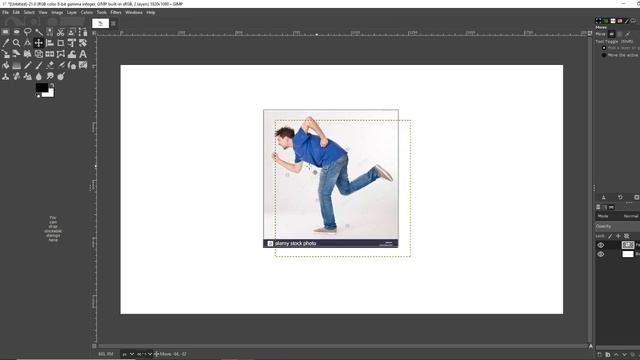This screenshot has height=360, width=640.
Task: Select the Unified Transform tool
Action: (x=71, y=43)
